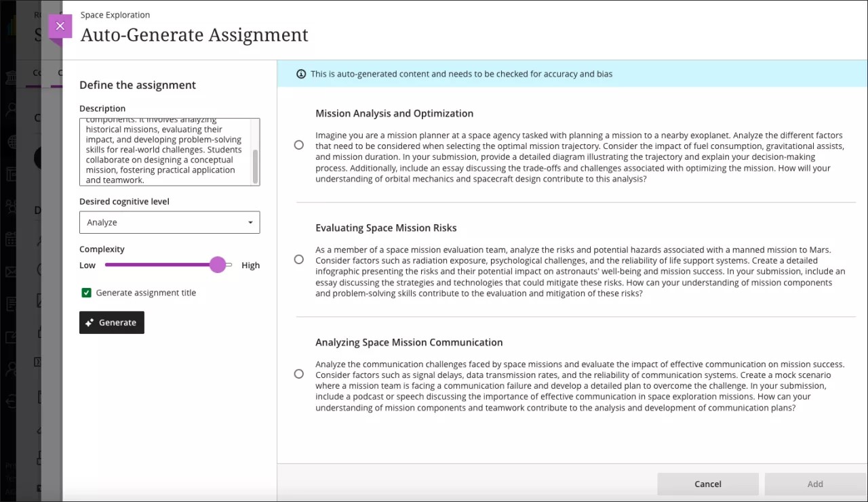The image size is (868, 502).
Task: Click the Grades icon in navigation rail
Action: pos(12,304)
